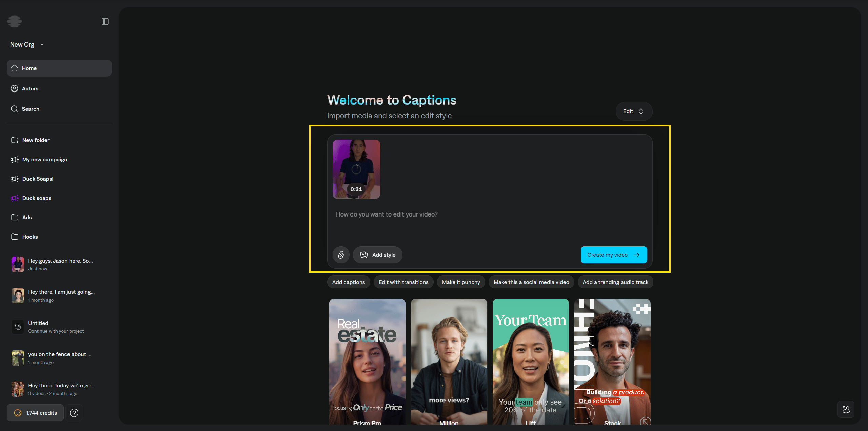Open project 'Hey guys, Jason here. So...'

pos(59,264)
